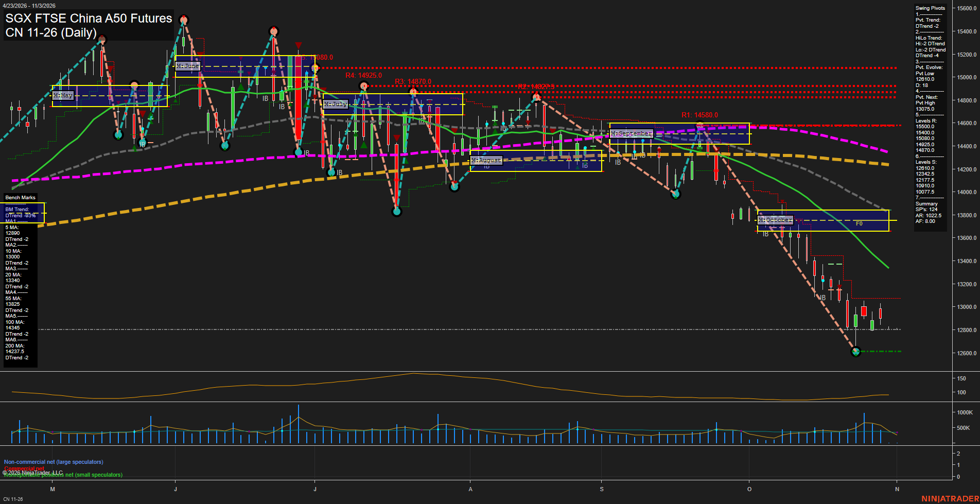Click the DTrend -4 value in Swing Pivots
Screen dimensions: 980x504
pos(927,56)
